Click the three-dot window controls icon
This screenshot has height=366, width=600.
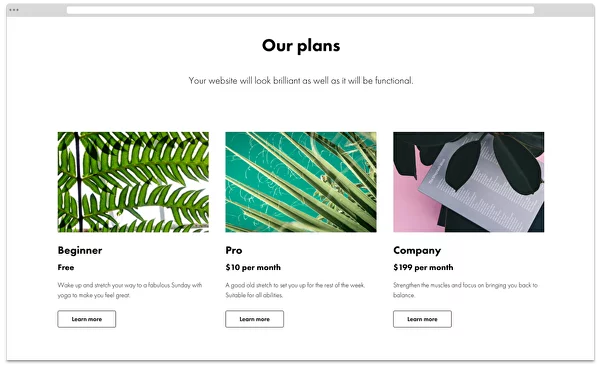(14, 10)
